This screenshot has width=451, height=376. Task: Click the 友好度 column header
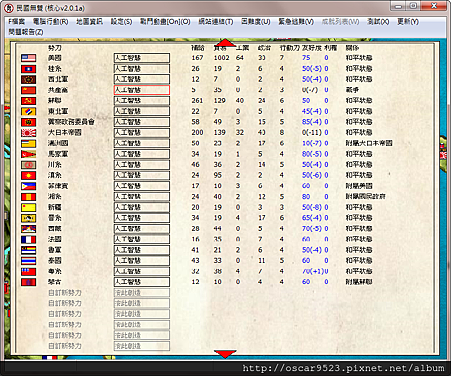click(x=312, y=48)
